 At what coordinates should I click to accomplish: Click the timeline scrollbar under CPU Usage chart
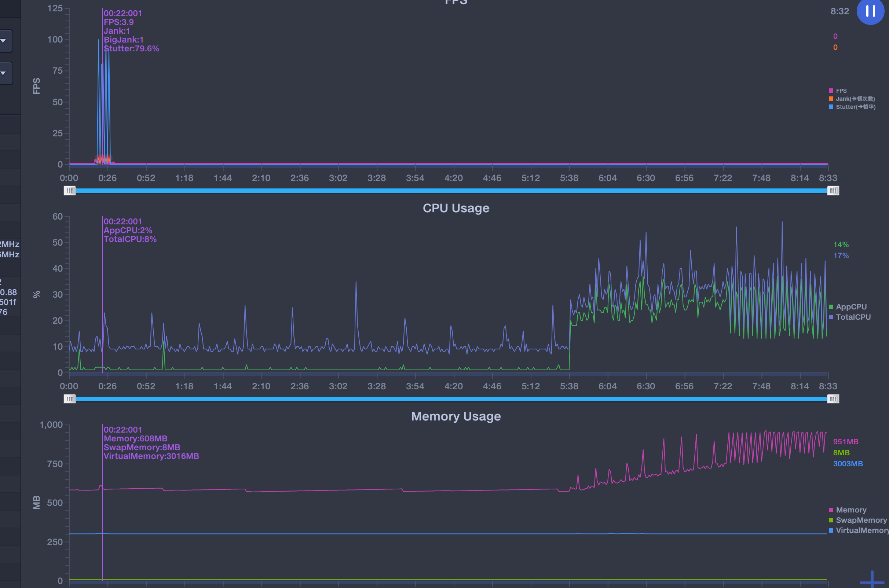pyautogui.click(x=450, y=398)
